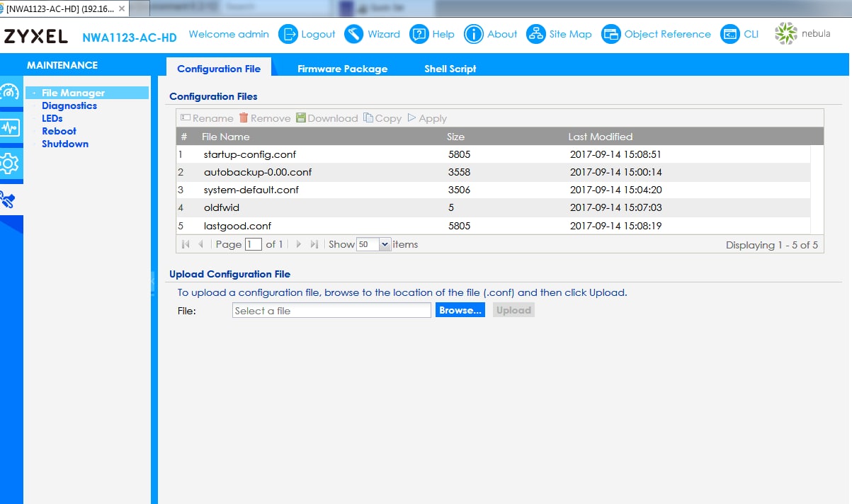Go to next page arrow
This screenshot has width=852, height=504.
299,244
